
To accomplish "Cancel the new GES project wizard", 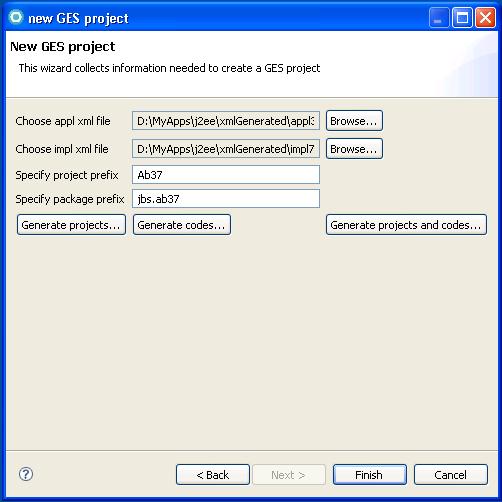I will coord(451,475).
